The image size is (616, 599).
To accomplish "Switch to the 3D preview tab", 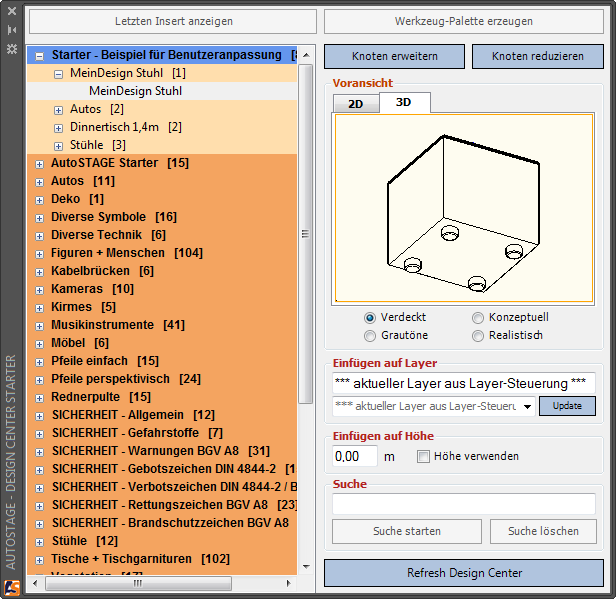I will coord(403,102).
